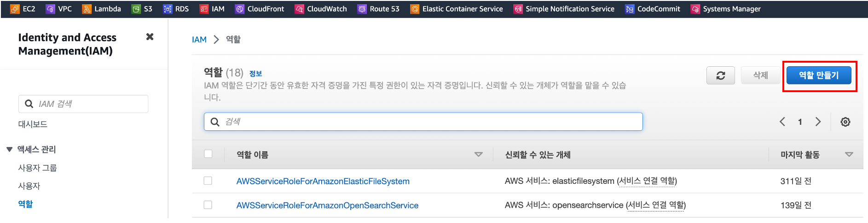Open Simple Notification Service shortcut icon
The height and width of the screenshot is (223, 868).
[x=518, y=9]
